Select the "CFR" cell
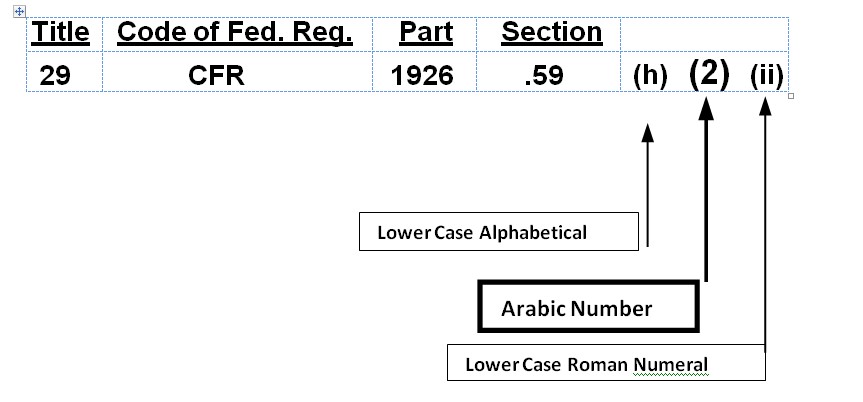 click(216, 75)
